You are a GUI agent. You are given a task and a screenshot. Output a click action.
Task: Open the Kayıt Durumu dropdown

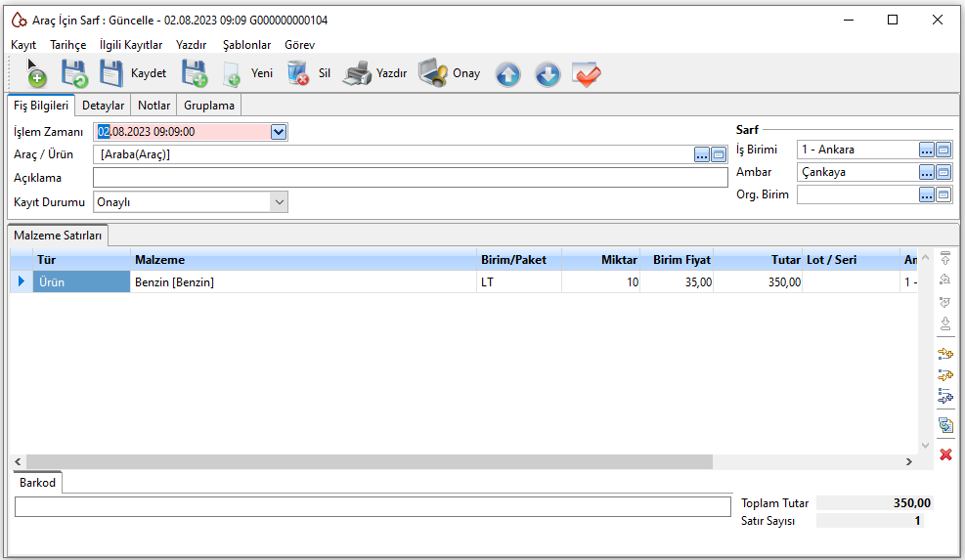click(x=279, y=202)
